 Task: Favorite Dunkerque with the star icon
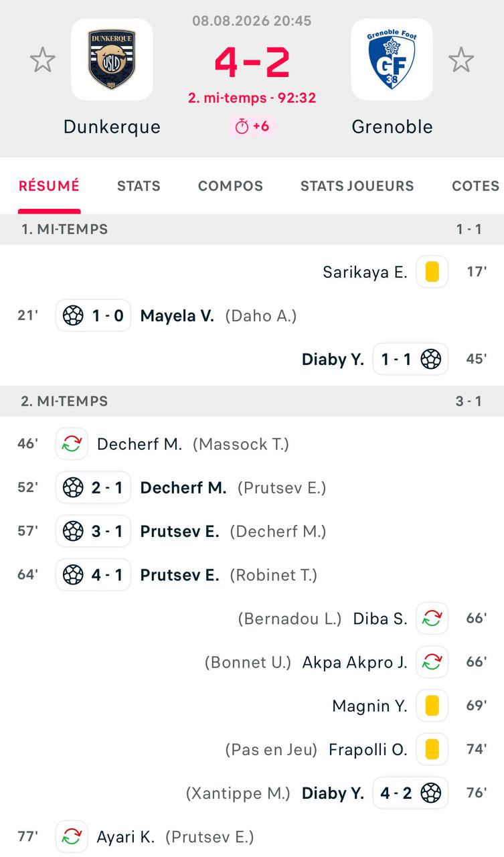(x=43, y=60)
